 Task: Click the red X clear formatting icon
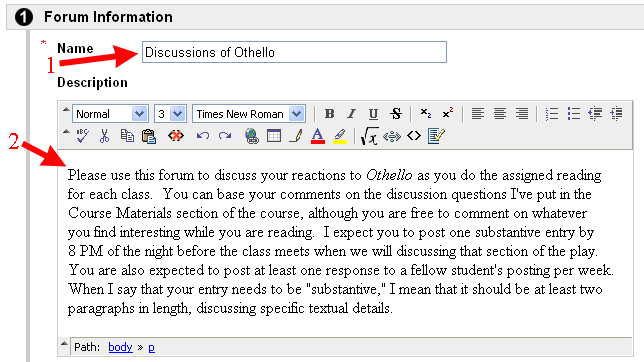tap(176, 136)
